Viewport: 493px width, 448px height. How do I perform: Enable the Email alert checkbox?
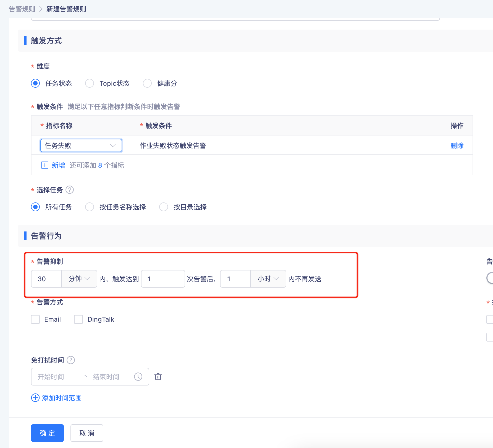pos(35,319)
